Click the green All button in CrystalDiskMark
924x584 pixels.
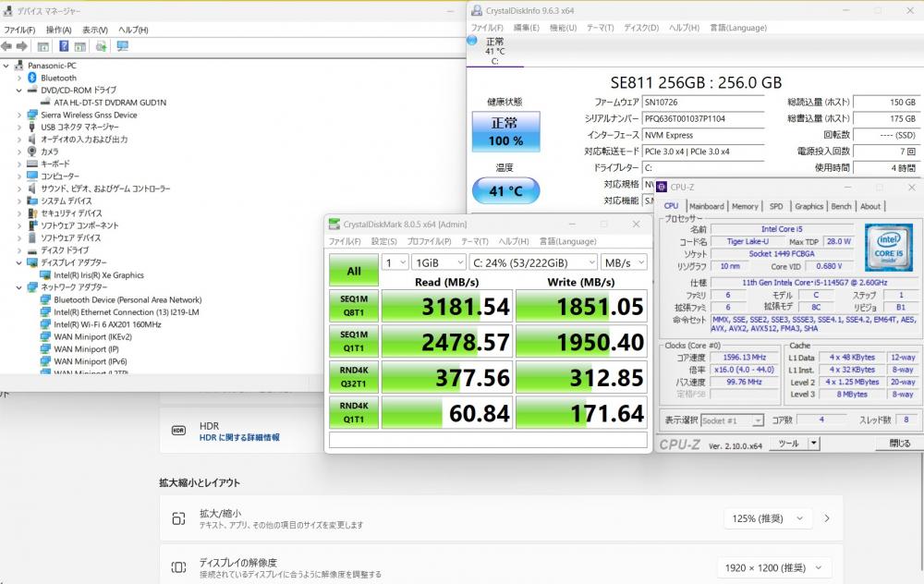pyautogui.click(x=354, y=271)
